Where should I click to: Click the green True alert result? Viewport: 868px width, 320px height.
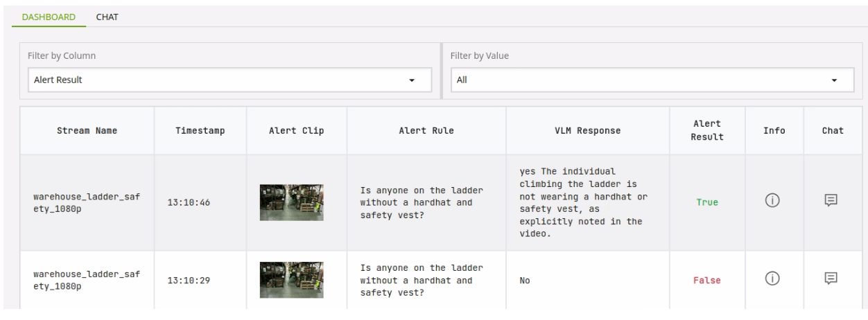pos(706,203)
